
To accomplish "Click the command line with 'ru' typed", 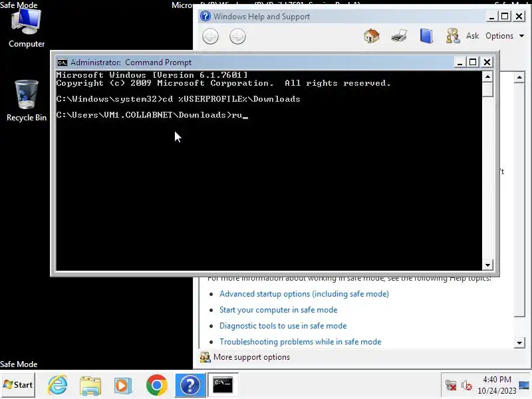I will [152, 115].
